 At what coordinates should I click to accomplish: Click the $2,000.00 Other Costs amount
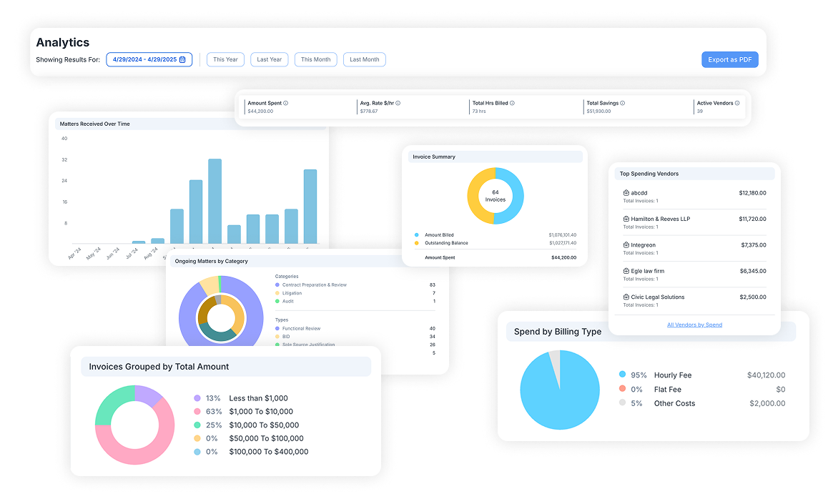point(767,403)
